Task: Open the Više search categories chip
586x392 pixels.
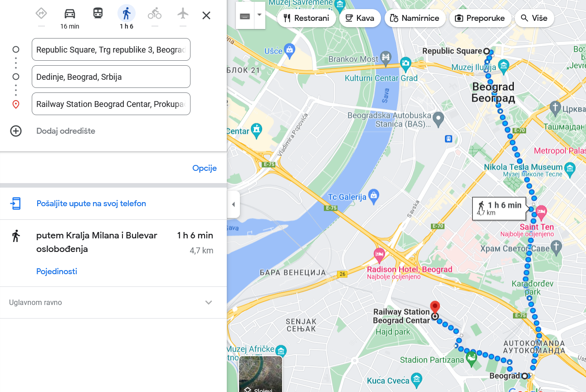Action: coord(534,18)
